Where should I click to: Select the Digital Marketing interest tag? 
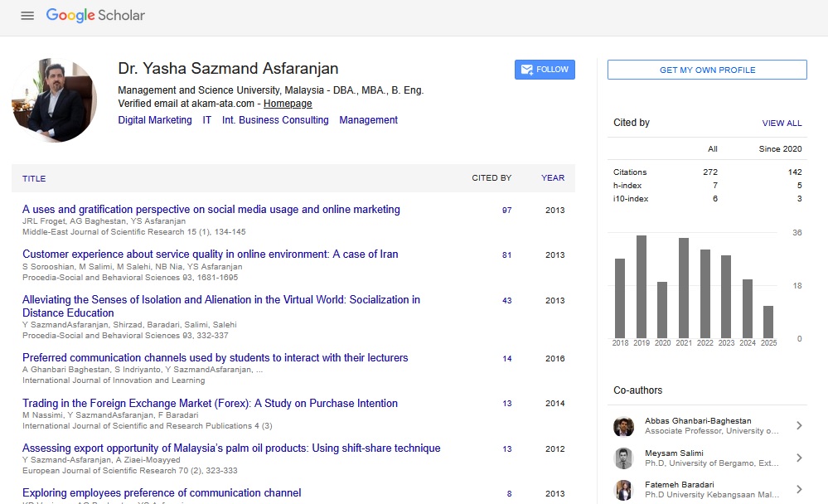tap(155, 120)
